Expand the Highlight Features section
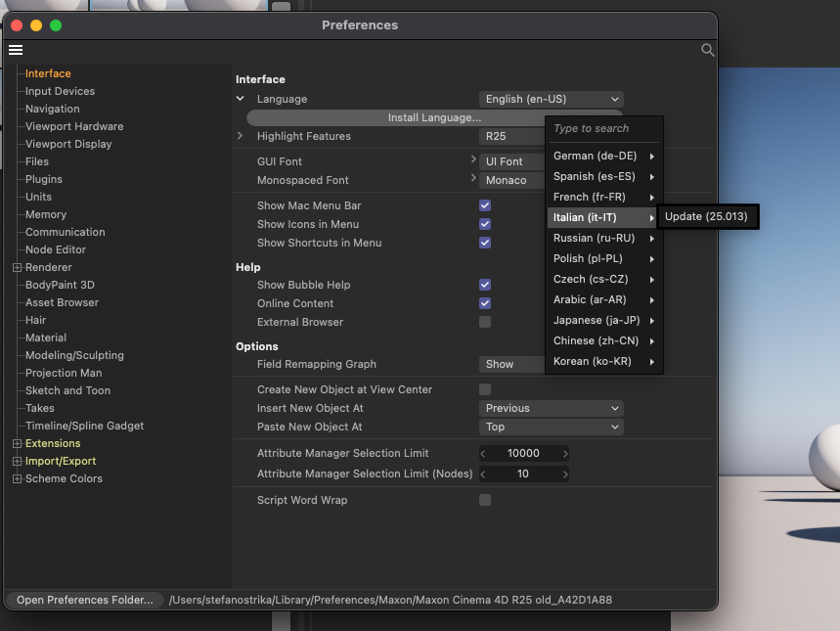Viewport: 840px width, 631px height. click(x=241, y=136)
